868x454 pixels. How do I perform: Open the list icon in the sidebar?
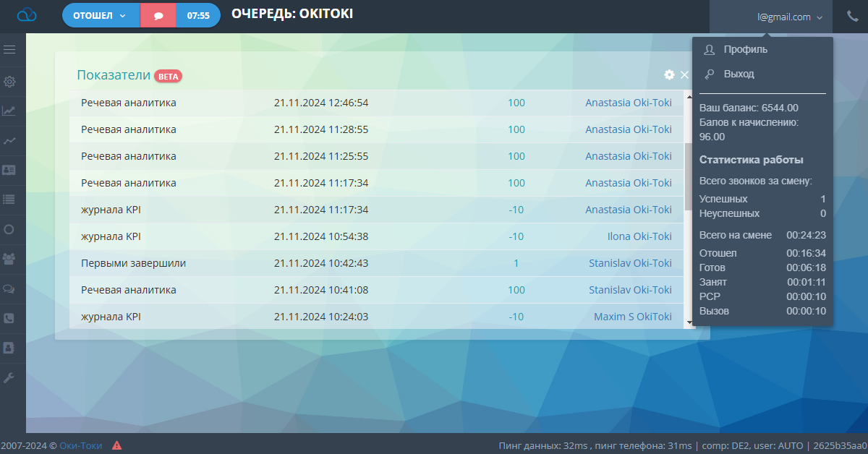(9, 199)
